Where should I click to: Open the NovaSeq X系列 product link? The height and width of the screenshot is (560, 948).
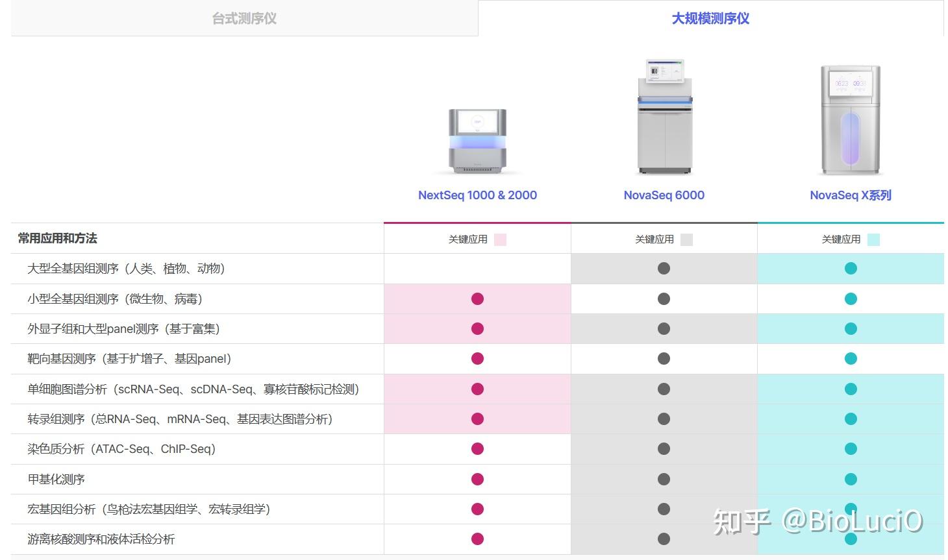[x=851, y=195]
